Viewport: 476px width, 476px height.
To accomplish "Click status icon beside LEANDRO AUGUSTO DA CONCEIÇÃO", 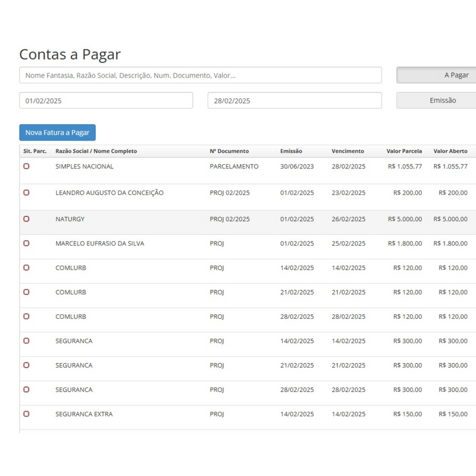I will point(26,193).
